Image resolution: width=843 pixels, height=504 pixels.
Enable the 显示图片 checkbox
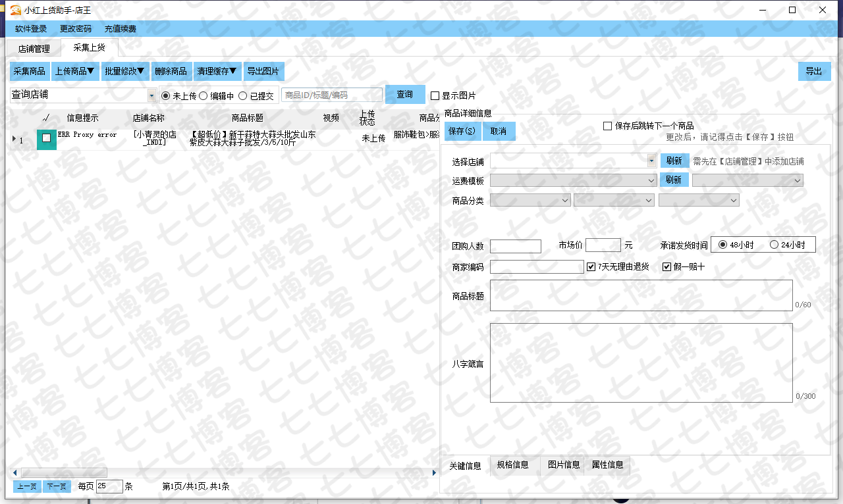point(435,95)
